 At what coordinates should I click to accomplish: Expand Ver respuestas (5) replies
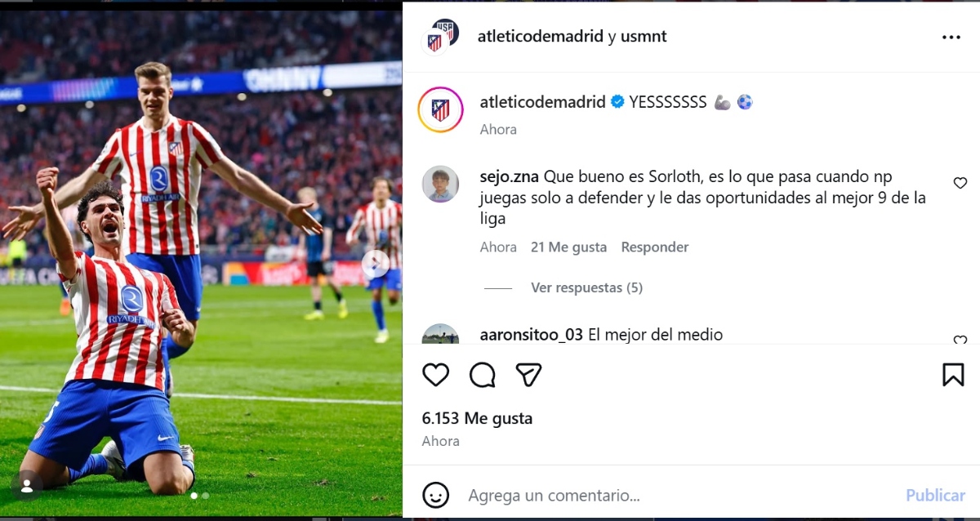[x=586, y=287]
